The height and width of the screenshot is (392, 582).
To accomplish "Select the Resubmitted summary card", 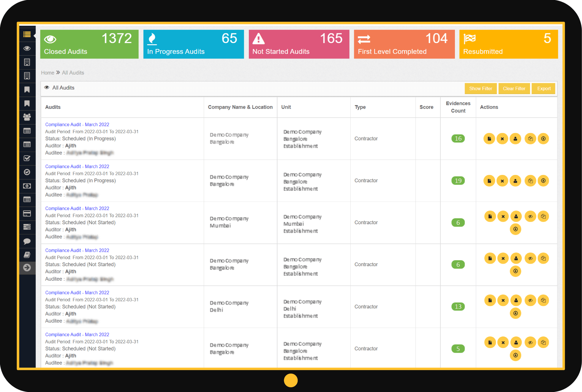I will (508, 44).
